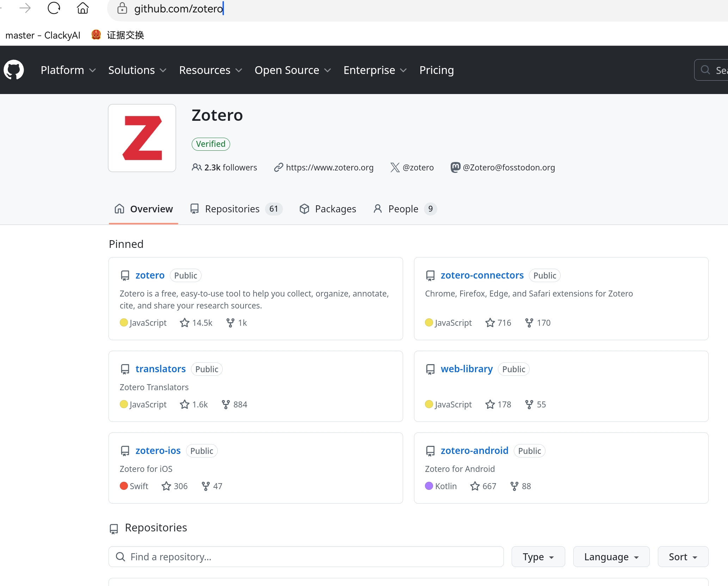This screenshot has width=728, height=586.
Task: Go to browser home via house icon
Action: pyautogui.click(x=83, y=8)
